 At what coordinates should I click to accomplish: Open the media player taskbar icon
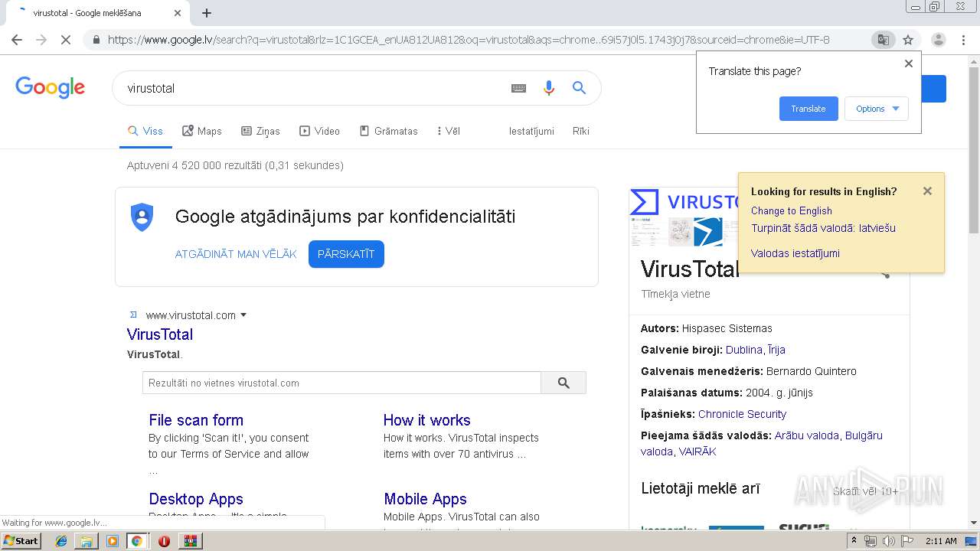tap(112, 541)
